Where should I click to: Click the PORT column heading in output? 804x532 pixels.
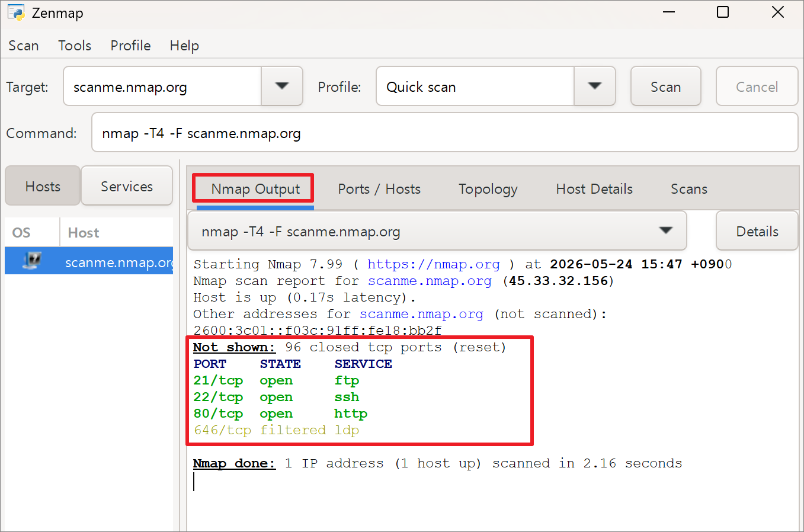pos(210,364)
